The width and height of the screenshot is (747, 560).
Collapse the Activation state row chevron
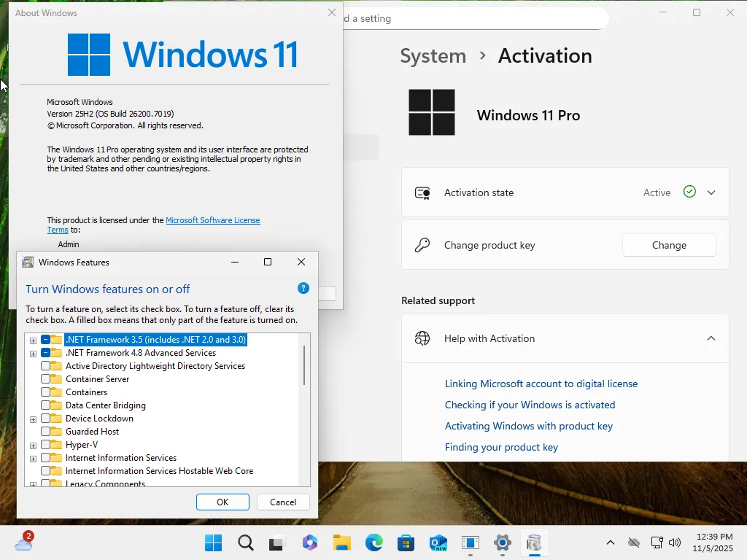[x=711, y=192]
